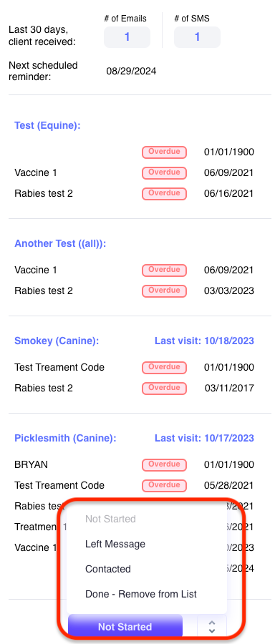This screenshot has height=644, width=275.
Task: Click Overdue badge beside 01/01/1900 under Equine
Action: point(165,152)
